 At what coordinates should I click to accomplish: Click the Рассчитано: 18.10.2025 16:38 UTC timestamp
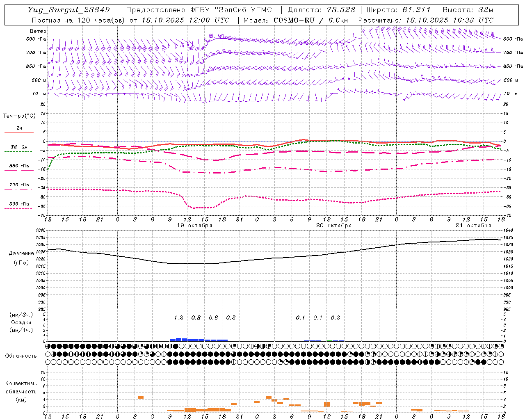point(426,20)
